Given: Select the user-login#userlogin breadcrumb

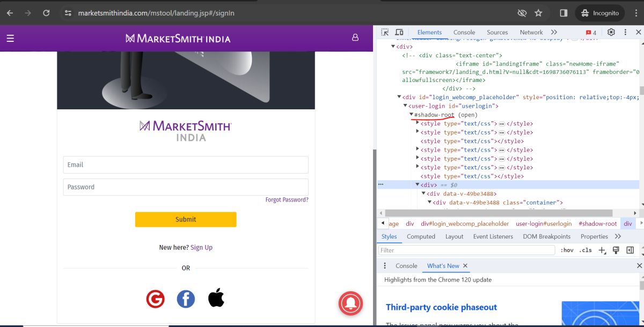Looking at the screenshot, I should pos(544,224).
